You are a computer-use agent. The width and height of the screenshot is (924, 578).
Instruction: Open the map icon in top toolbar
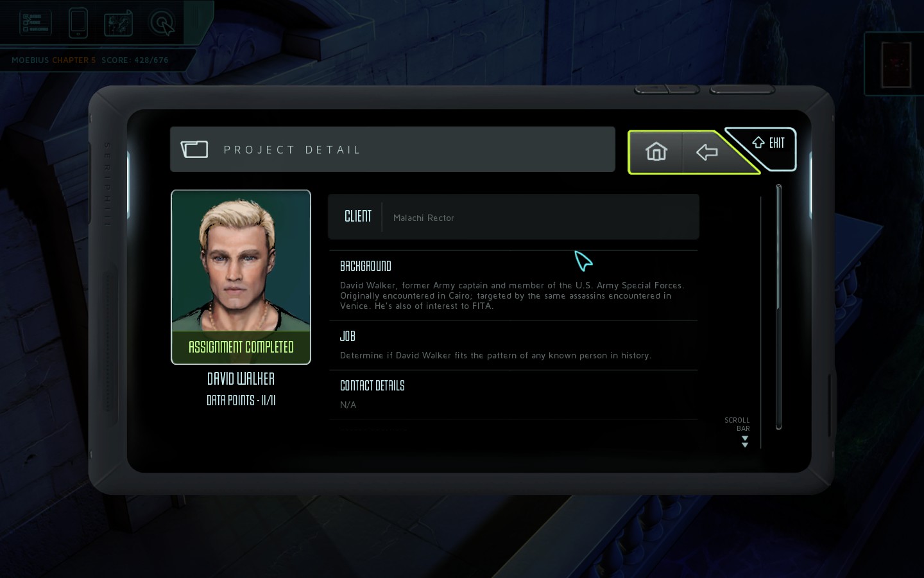tap(119, 23)
